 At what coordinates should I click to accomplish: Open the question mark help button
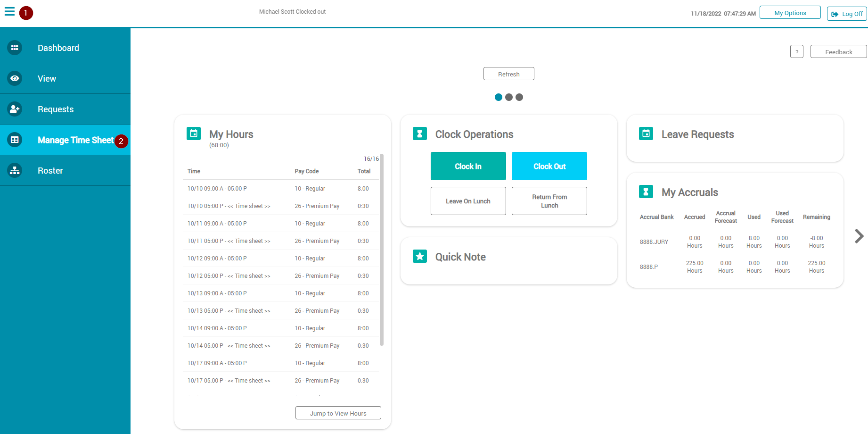[797, 52]
